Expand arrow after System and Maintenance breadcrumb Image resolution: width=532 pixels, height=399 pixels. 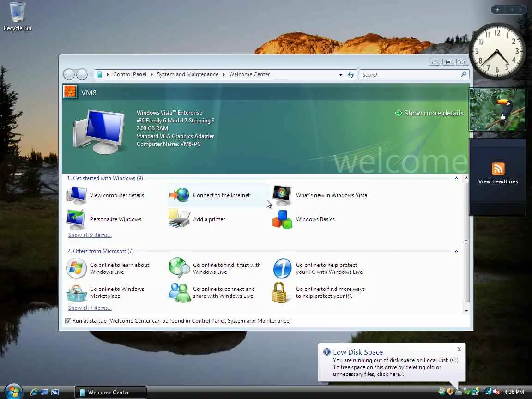(224, 74)
